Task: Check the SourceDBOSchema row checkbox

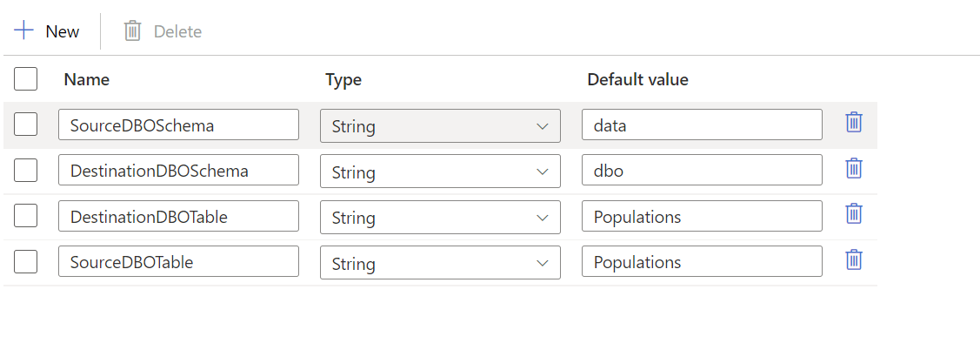Action: [25, 124]
